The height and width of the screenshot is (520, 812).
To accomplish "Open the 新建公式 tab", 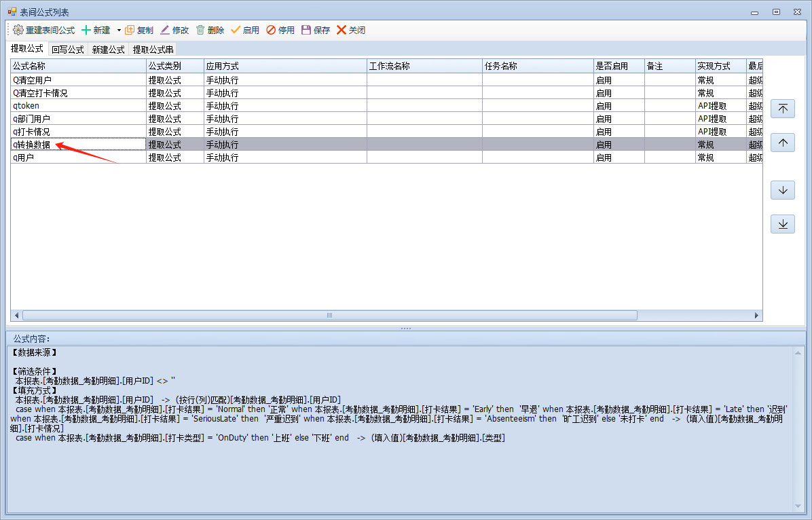I will 108,50.
